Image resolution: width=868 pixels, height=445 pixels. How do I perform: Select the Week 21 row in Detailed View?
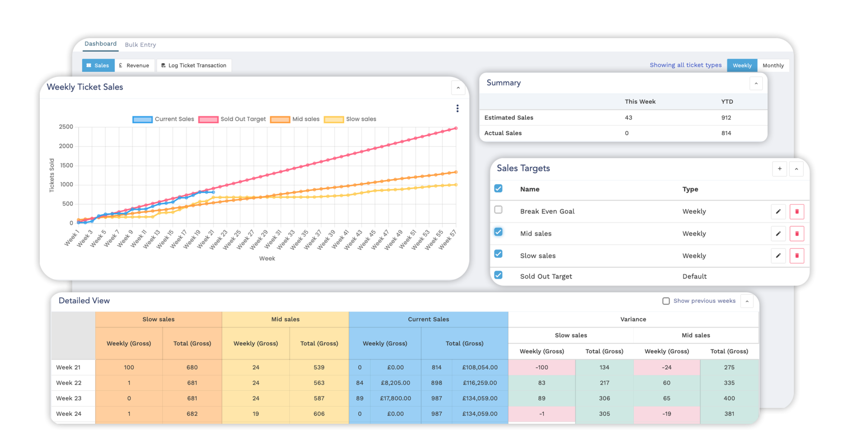(69, 367)
